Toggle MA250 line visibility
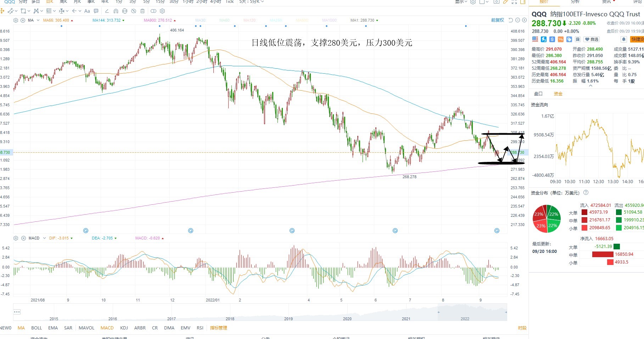Image resolution: width=644 pixels, height=339 pixels. click(276, 20)
